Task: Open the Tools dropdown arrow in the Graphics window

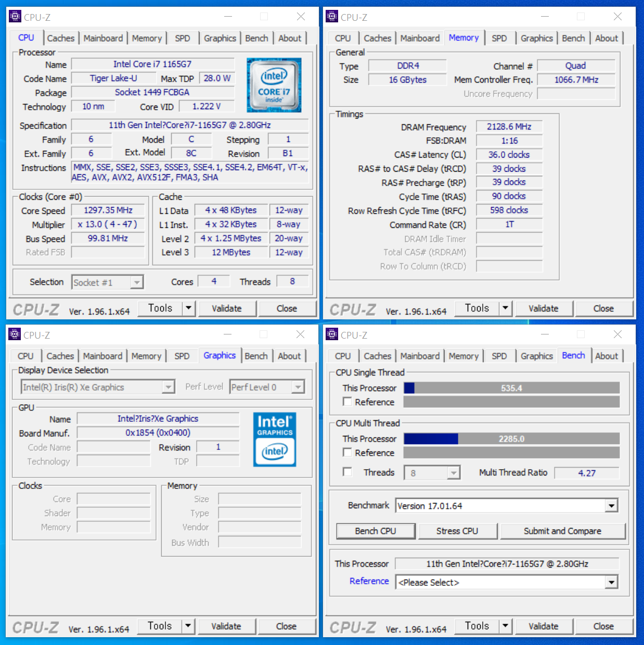Action: pyautogui.click(x=188, y=626)
